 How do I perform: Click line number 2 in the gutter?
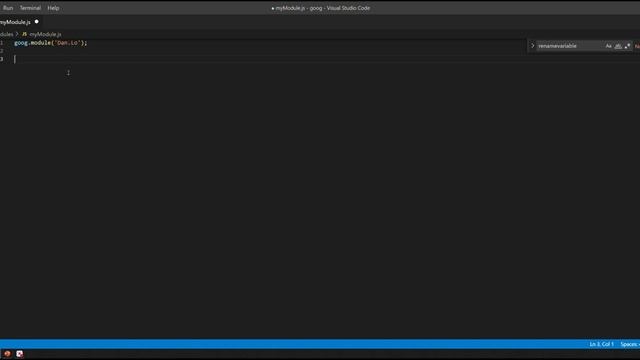(x=2, y=51)
